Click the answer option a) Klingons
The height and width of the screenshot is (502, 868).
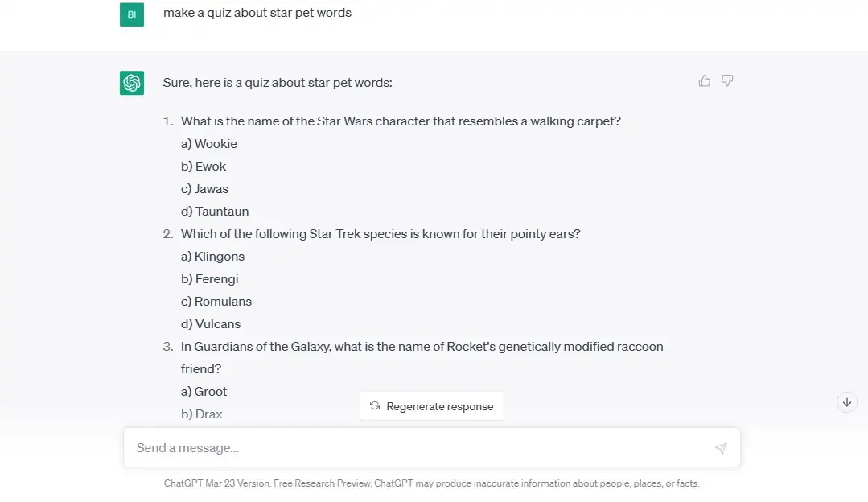point(212,257)
